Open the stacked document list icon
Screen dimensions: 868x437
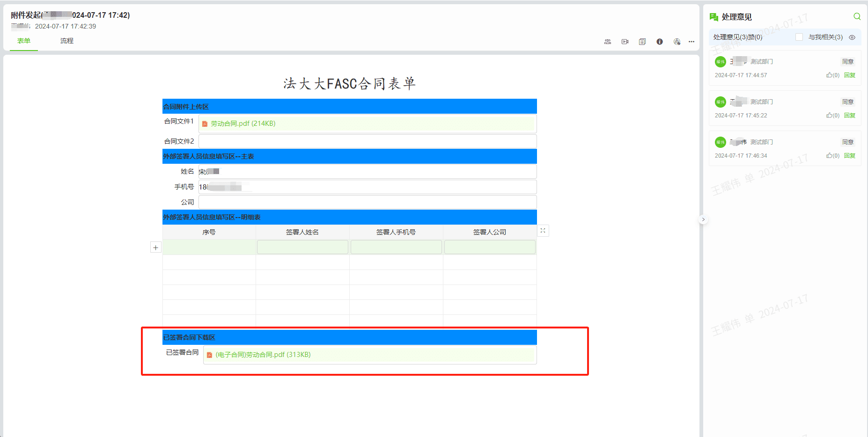(x=642, y=42)
